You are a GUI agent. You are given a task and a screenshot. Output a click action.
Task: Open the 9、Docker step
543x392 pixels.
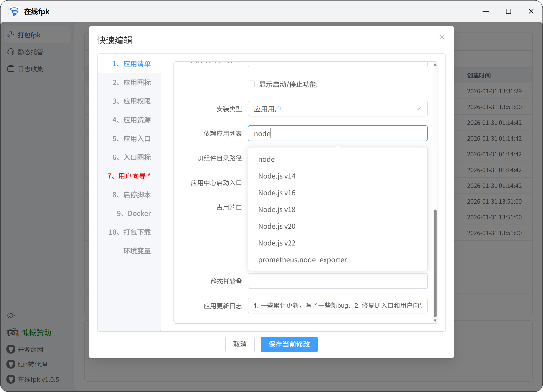(x=134, y=213)
